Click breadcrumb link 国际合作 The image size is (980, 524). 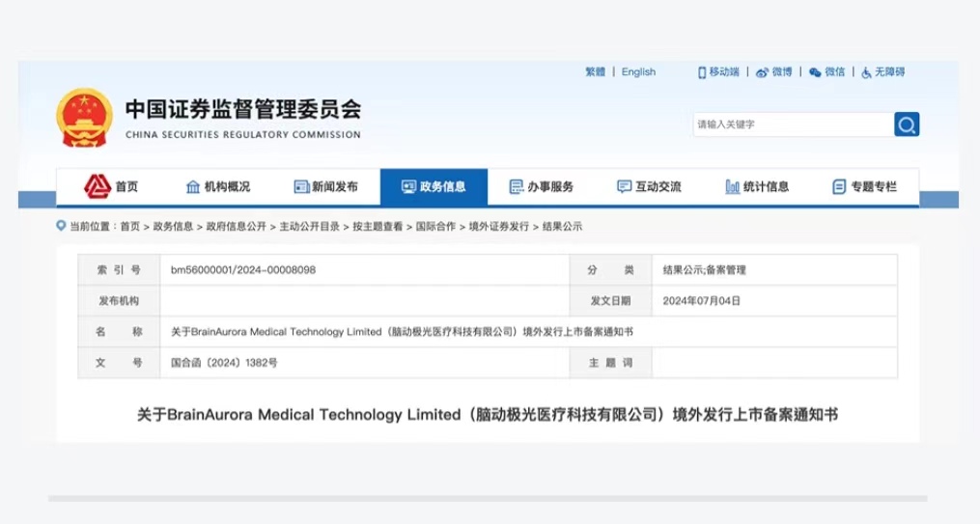(x=435, y=226)
